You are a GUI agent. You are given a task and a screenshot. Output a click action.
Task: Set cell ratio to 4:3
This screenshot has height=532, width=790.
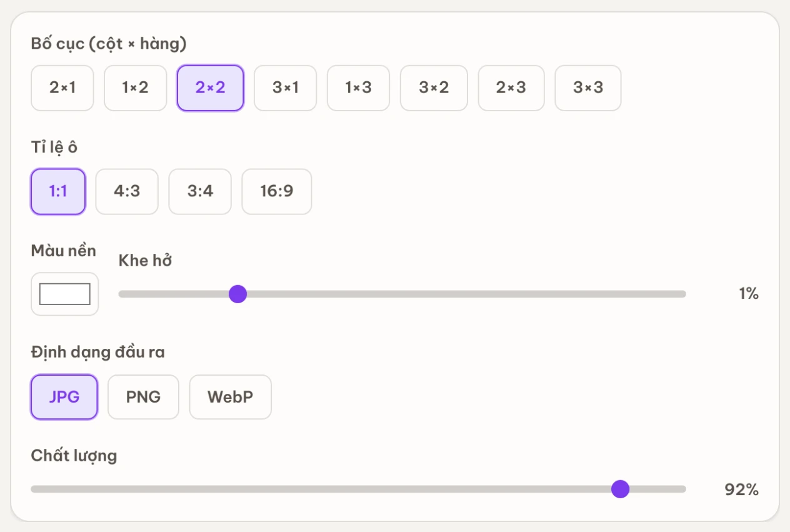click(127, 191)
